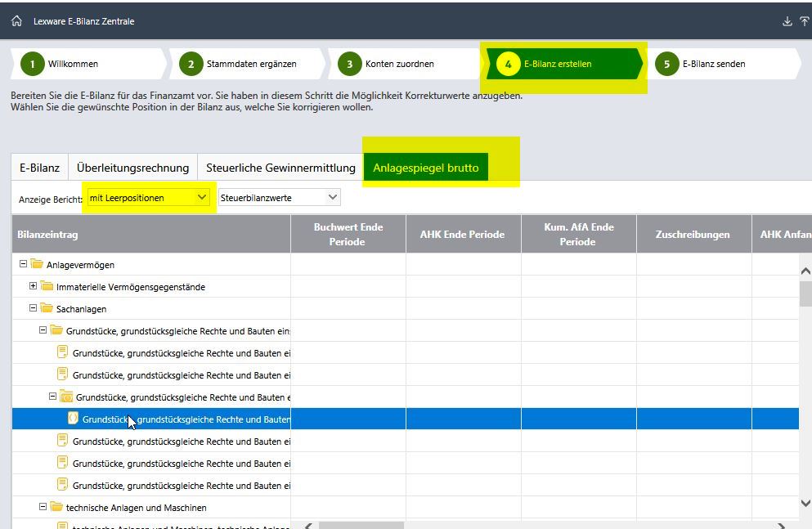The image size is (812, 529).
Task: Go to step 5 E-Bilanz senden
Action: pos(723,64)
